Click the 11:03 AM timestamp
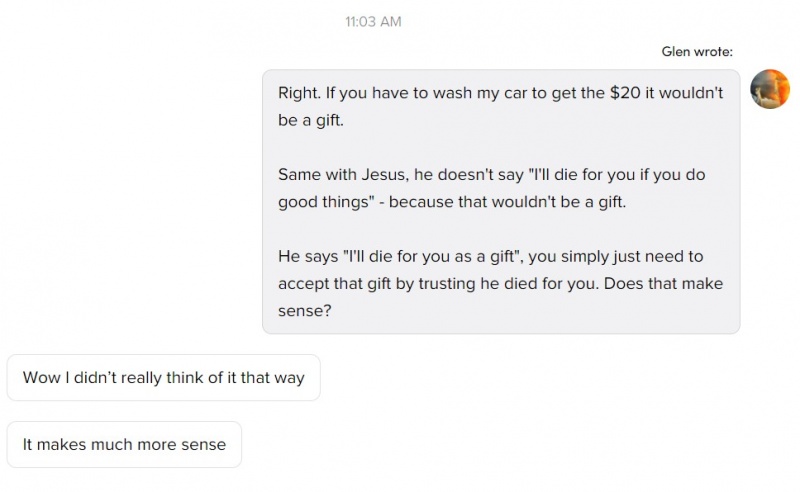This screenshot has height=492, width=800. [x=373, y=21]
